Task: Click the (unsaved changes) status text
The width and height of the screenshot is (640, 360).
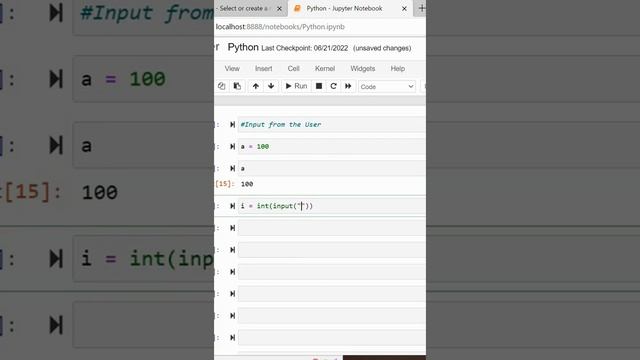Action: pyautogui.click(x=382, y=48)
